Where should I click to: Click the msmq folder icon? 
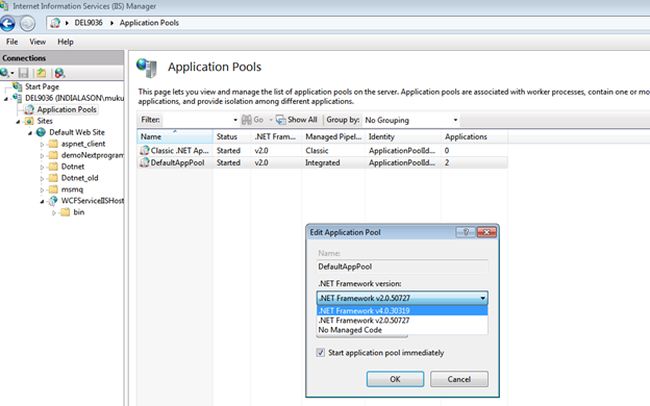(53, 190)
